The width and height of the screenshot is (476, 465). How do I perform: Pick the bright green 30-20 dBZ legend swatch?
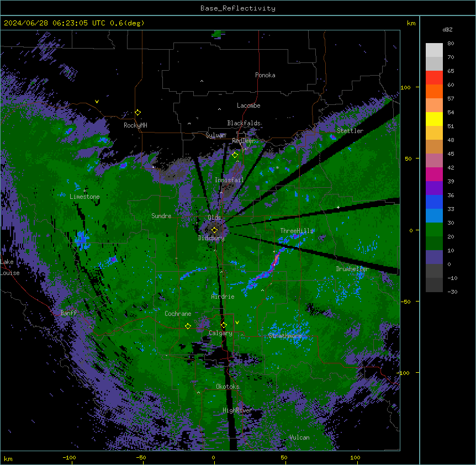434,230
